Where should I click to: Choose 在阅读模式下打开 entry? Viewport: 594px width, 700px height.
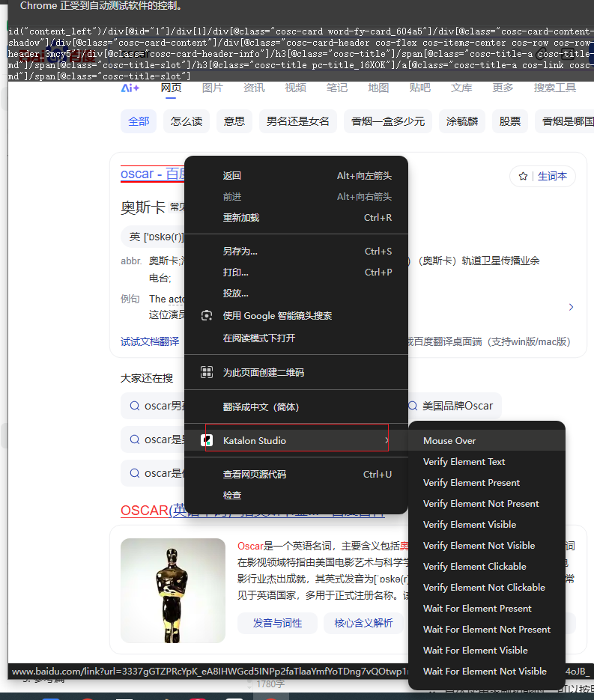pos(296,338)
